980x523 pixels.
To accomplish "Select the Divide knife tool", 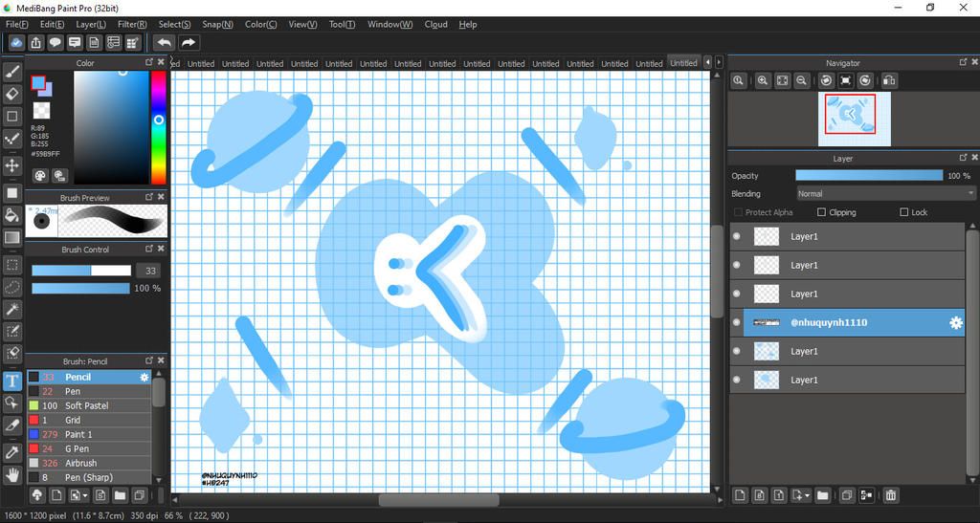I will [x=11, y=425].
